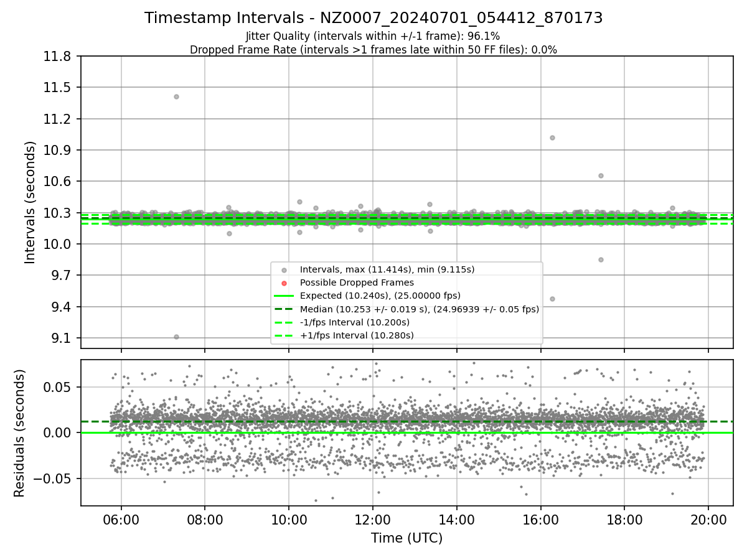Image resolution: width=747 pixels, height=560 pixels.
Task: Click the '18:00' x-axis tick label
Action: pos(624,519)
